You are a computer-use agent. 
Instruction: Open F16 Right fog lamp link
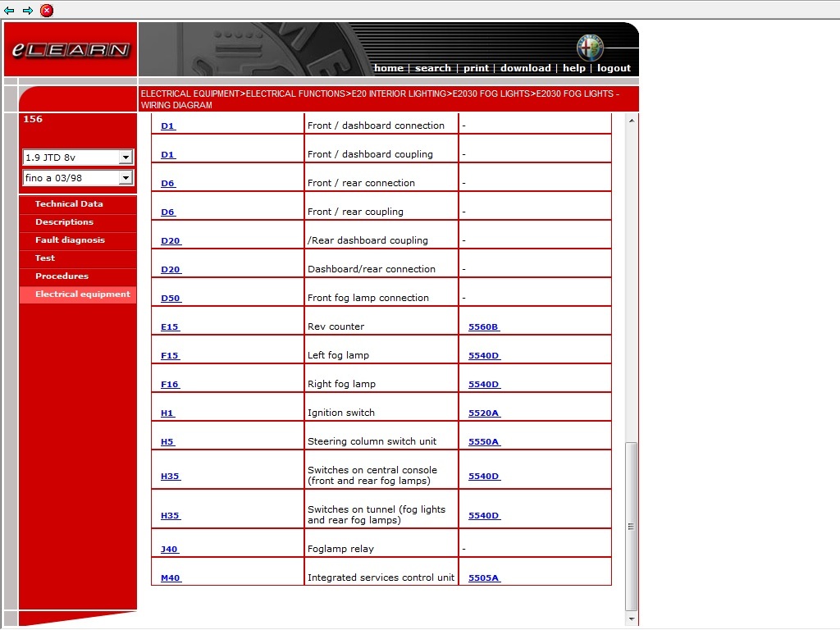pos(170,385)
